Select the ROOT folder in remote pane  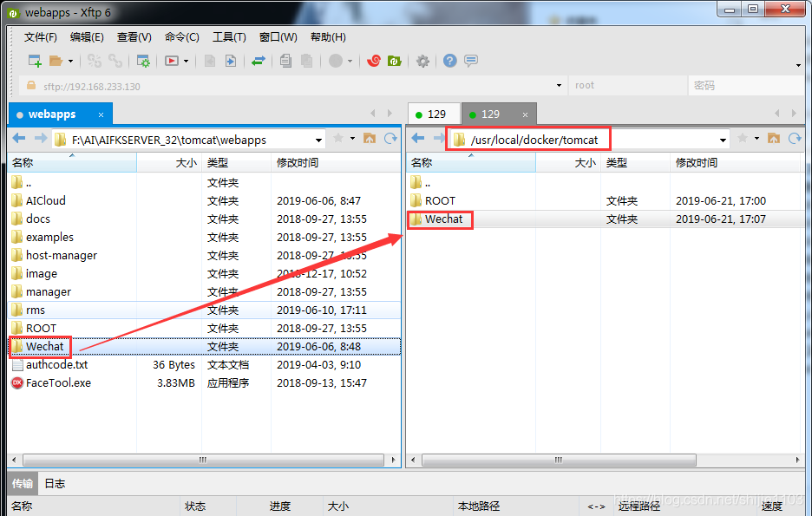tap(440, 200)
